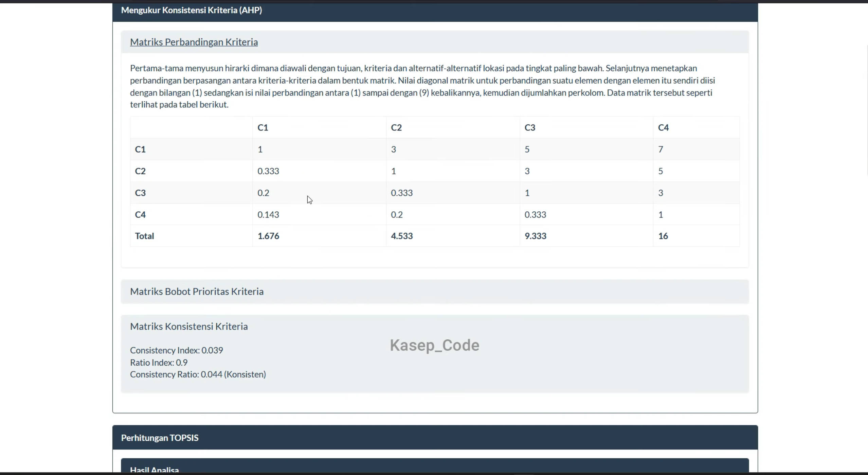This screenshot has width=868, height=475.
Task: Click 0.333 in row C4, column C3
Action: tap(535, 214)
